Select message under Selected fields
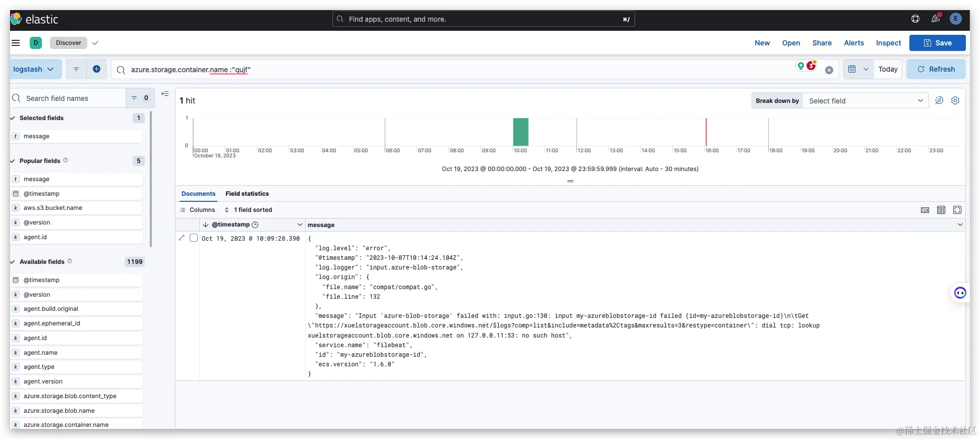 [77, 136]
